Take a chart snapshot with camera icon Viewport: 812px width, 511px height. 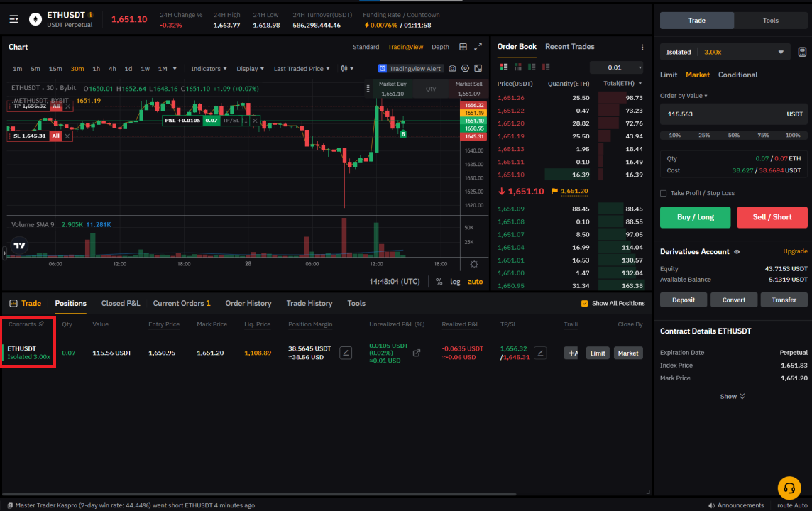tap(452, 68)
